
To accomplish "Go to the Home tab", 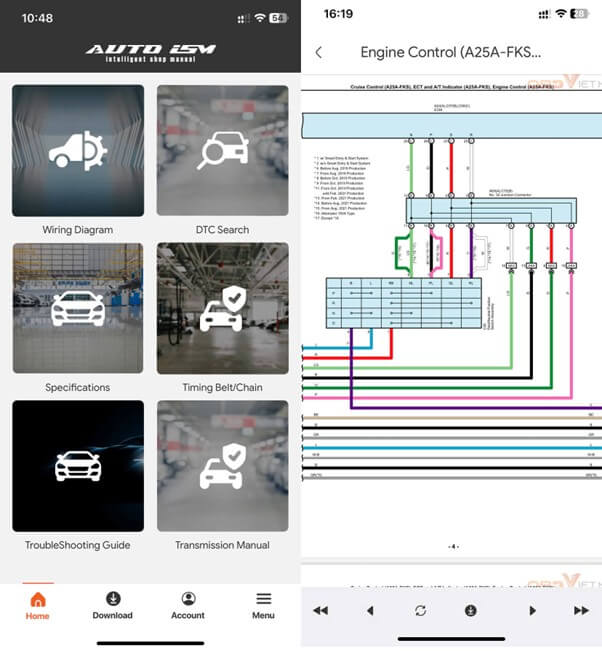I will [x=38, y=605].
